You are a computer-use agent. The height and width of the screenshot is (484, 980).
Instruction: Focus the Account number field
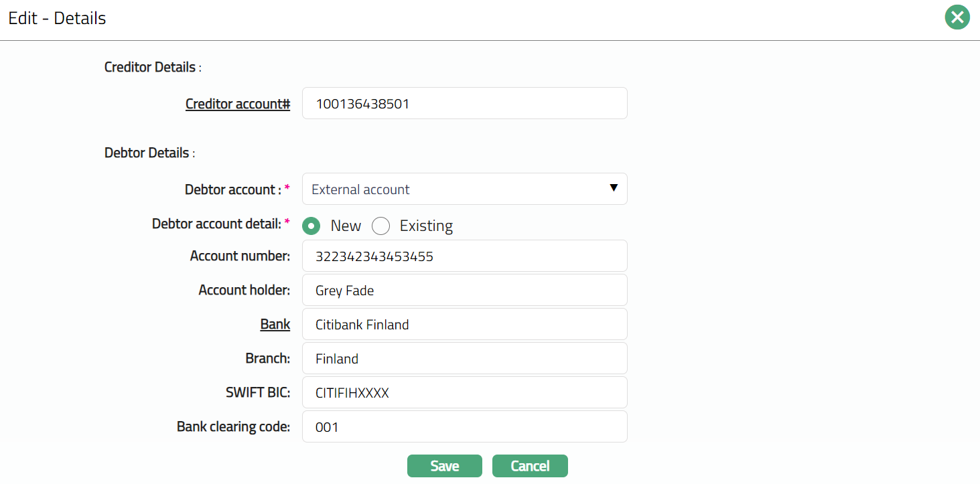tap(464, 256)
